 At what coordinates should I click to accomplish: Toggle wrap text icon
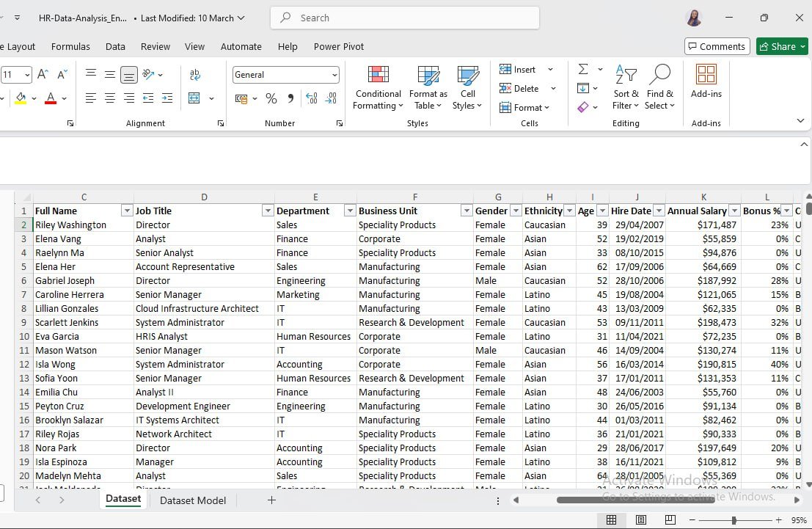pos(195,75)
